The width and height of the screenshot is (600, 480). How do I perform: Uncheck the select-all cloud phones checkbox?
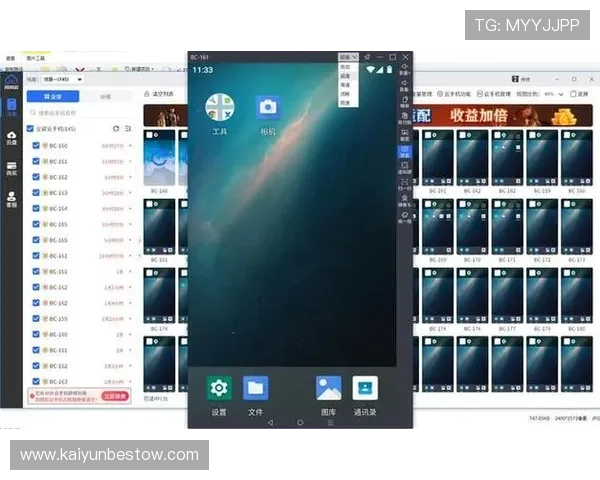click(x=30, y=129)
